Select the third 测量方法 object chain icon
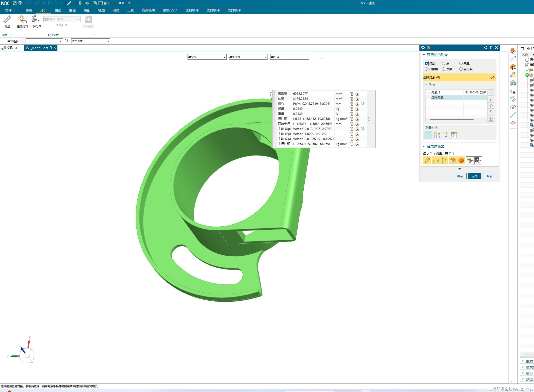Image resolution: width=534 pixels, height=392 pixels. click(446, 135)
